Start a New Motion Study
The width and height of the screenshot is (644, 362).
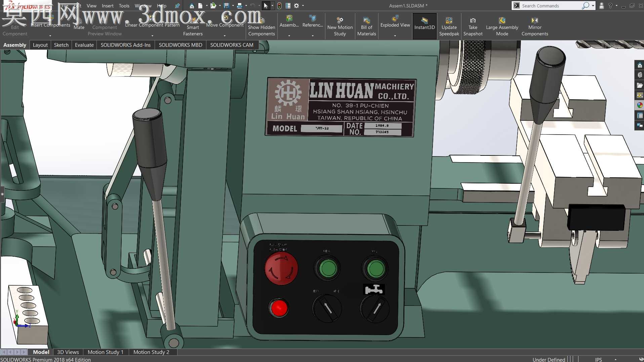click(x=340, y=27)
